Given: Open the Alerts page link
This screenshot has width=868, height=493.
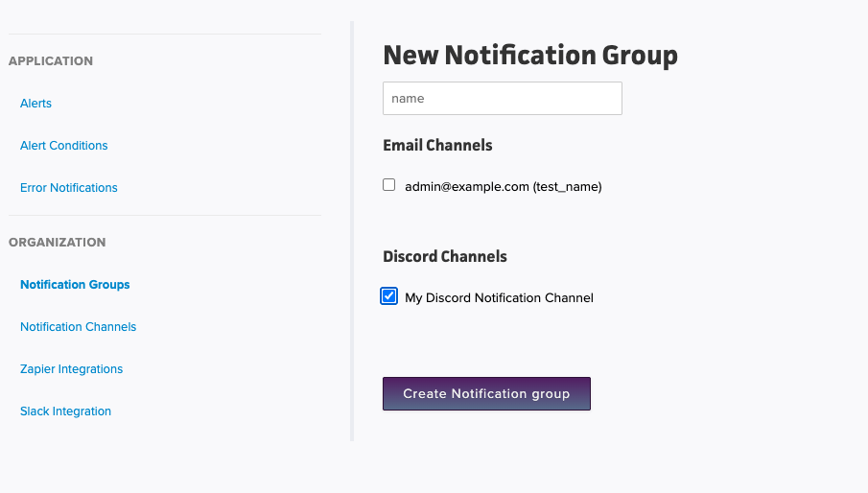Looking at the screenshot, I should pyautogui.click(x=35, y=104).
